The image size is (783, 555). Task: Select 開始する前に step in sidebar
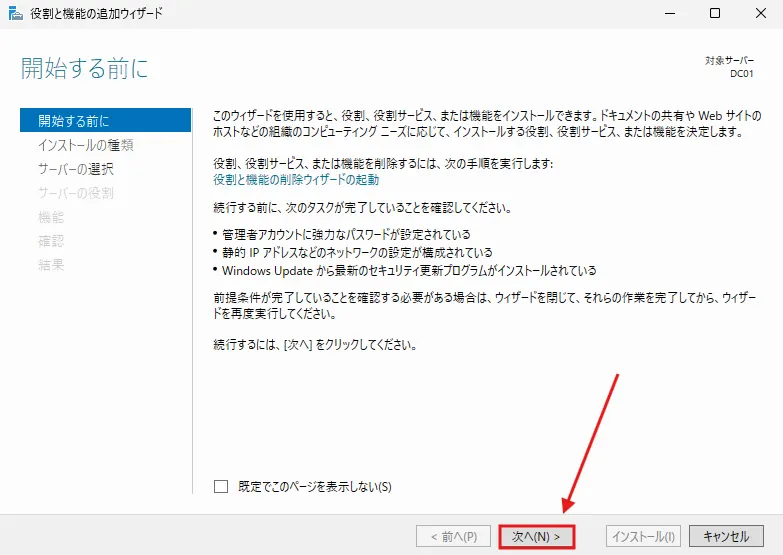click(x=105, y=120)
